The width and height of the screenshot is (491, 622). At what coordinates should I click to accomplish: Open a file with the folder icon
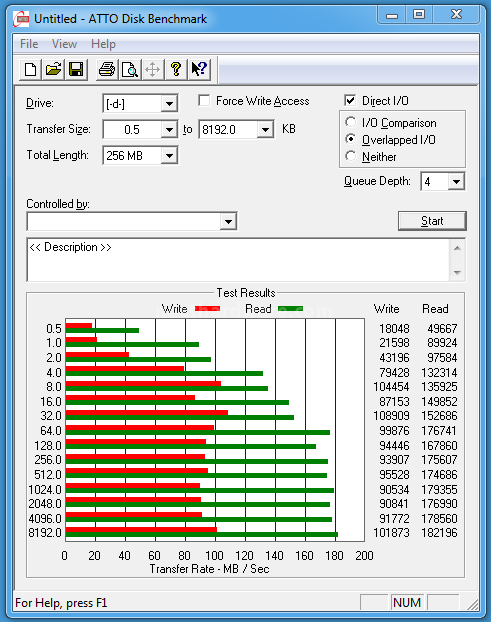click(x=54, y=69)
